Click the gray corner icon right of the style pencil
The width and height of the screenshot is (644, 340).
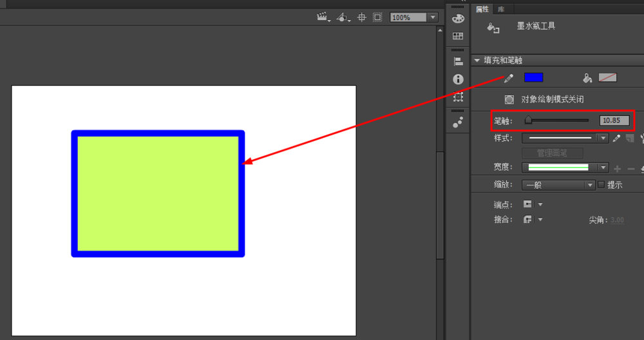(x=630, y=138)
